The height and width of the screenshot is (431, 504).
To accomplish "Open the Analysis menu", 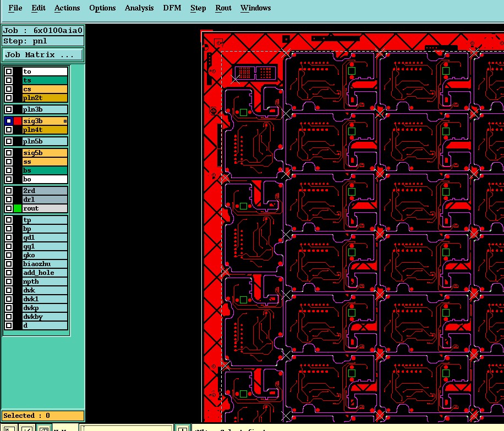I will point(139,8).
